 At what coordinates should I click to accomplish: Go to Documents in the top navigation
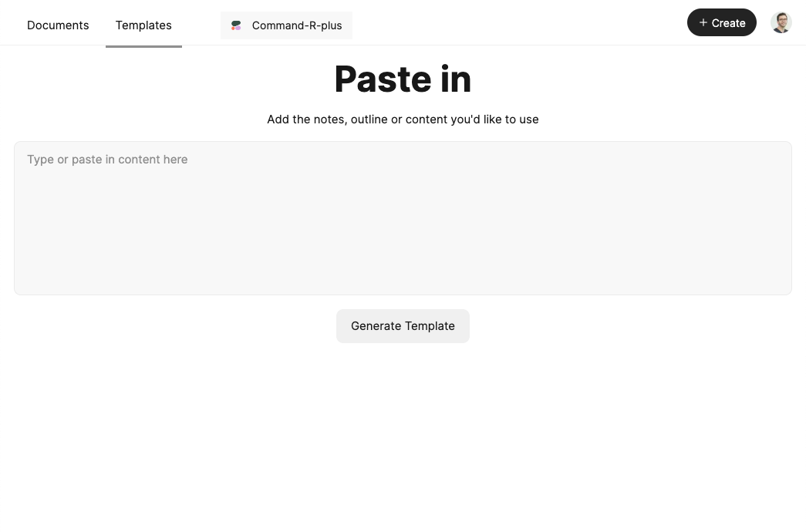coord(58,25)
